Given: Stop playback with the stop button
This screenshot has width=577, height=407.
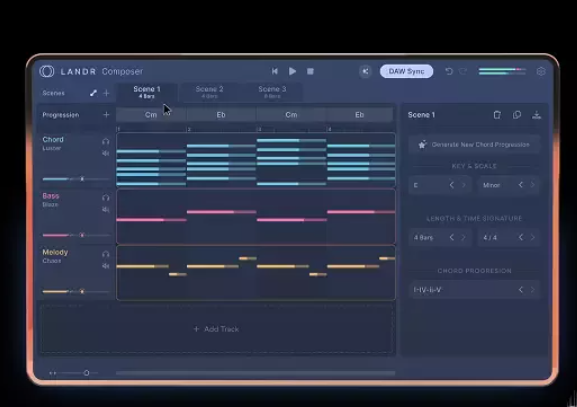Looking at the screenshot, I should point(310,71).
